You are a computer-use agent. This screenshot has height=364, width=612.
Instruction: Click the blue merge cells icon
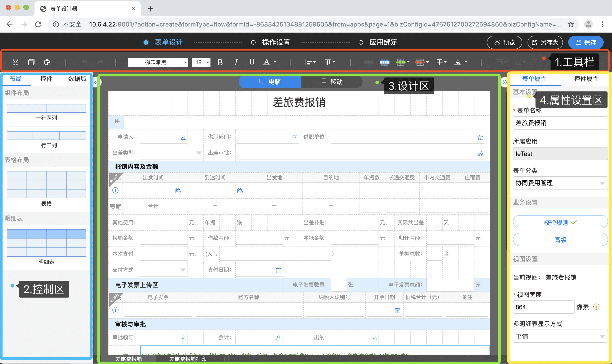click(384, 62)
